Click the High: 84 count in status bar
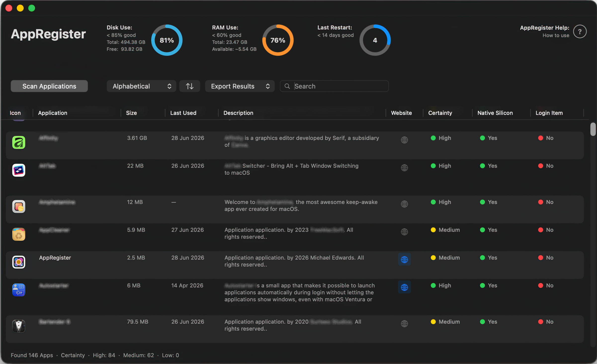 (104, 355)
